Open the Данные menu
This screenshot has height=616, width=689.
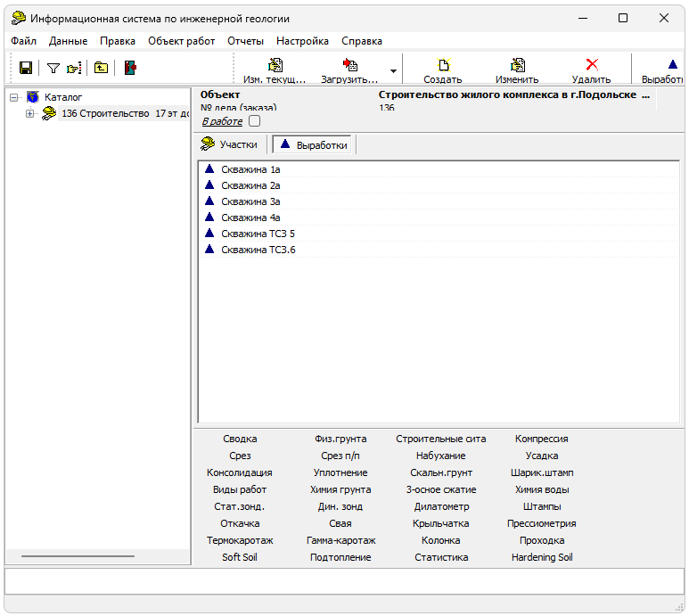point(68,41)
